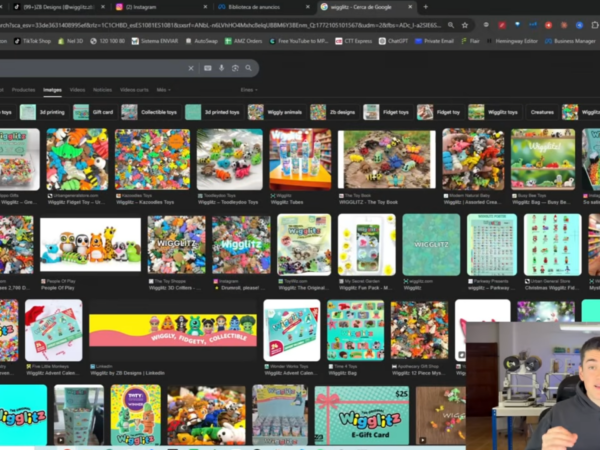Filter by the Fidget toy chip
This screenshot has width=600, height=450.
[440, 112]
